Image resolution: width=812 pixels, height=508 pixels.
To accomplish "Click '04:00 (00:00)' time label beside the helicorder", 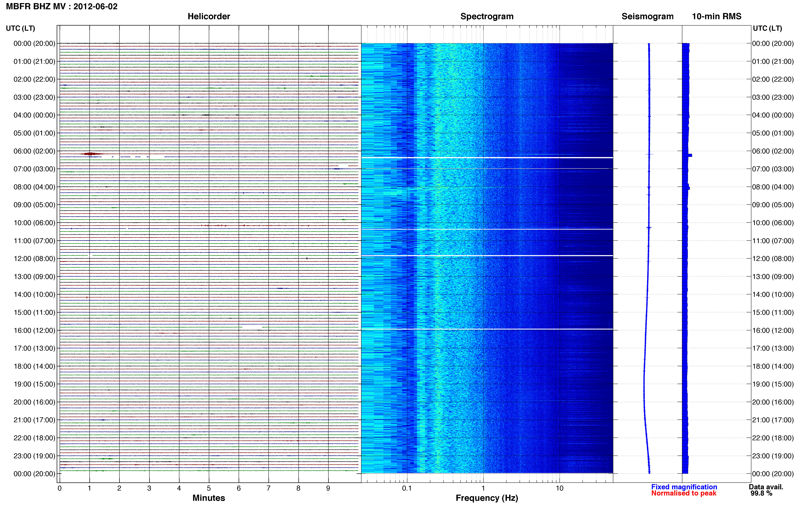I will coord(34,115).
